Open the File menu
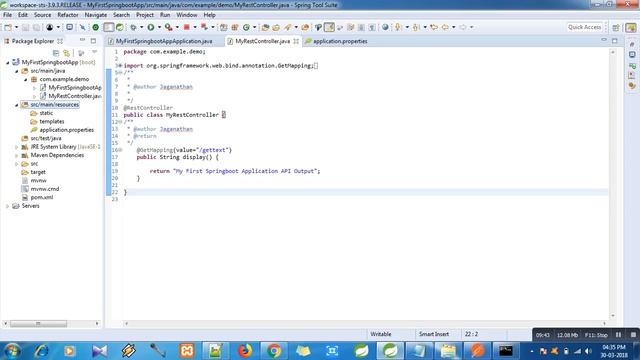This screenshot has height=360, width=640. (x=7, y=15)
